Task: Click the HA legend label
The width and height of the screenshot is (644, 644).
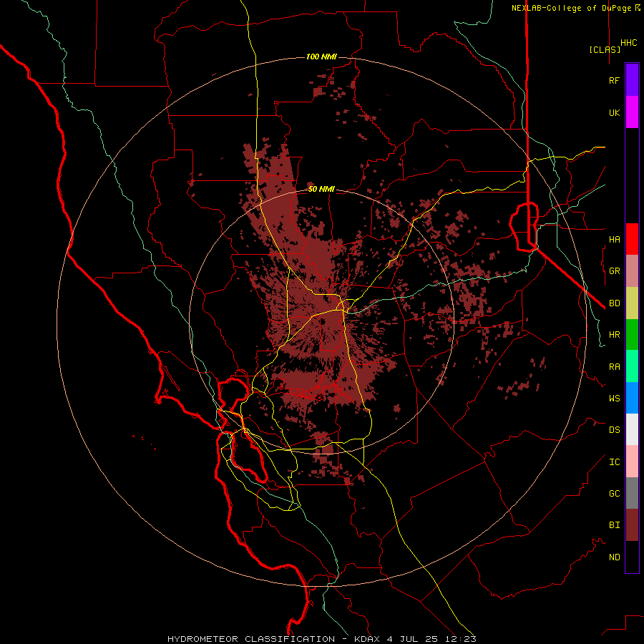Action: (x=614, y=239)
